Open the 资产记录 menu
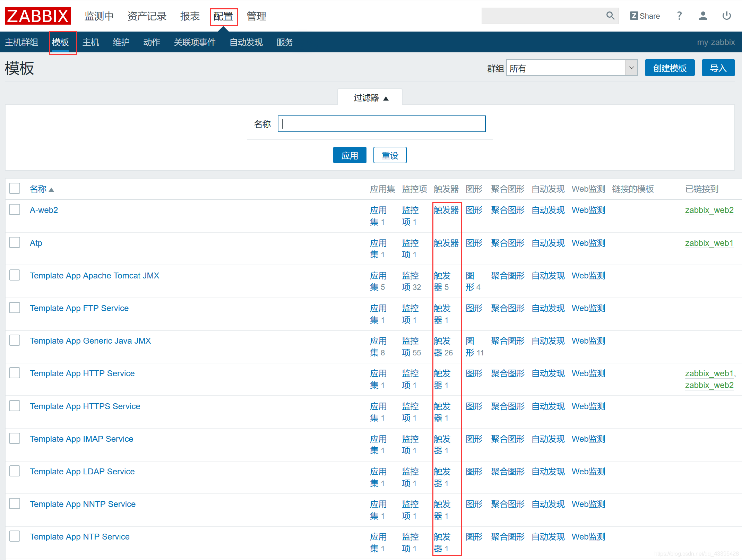 (x=147, y=16)
